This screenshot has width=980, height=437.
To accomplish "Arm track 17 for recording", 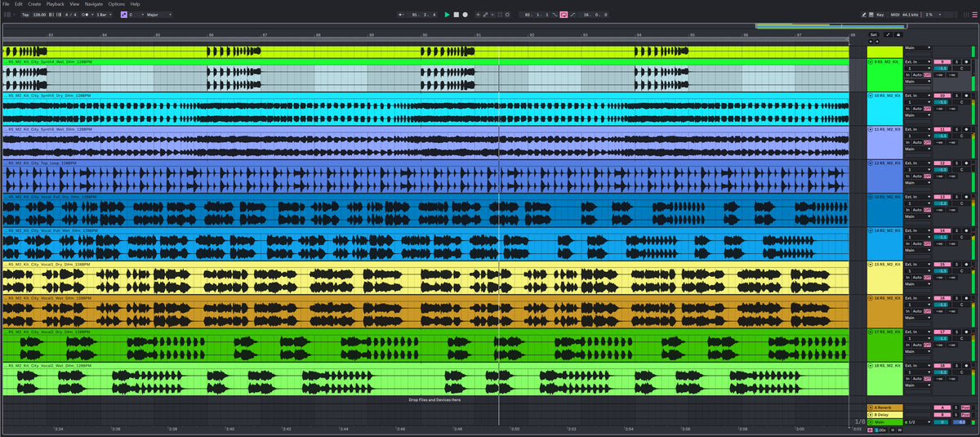I will coord(966,332).
